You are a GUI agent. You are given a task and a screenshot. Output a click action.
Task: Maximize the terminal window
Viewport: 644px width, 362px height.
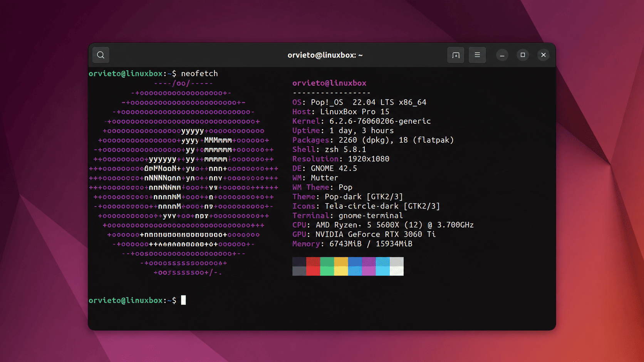523,55
